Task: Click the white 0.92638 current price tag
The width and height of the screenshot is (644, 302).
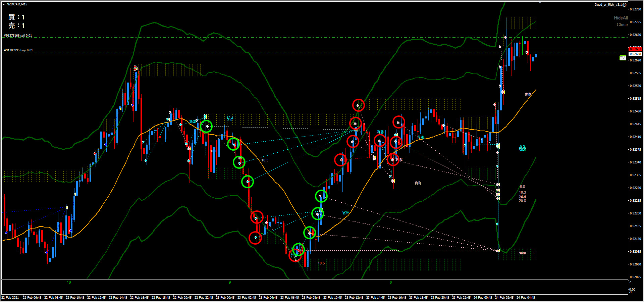Action: 635,54
